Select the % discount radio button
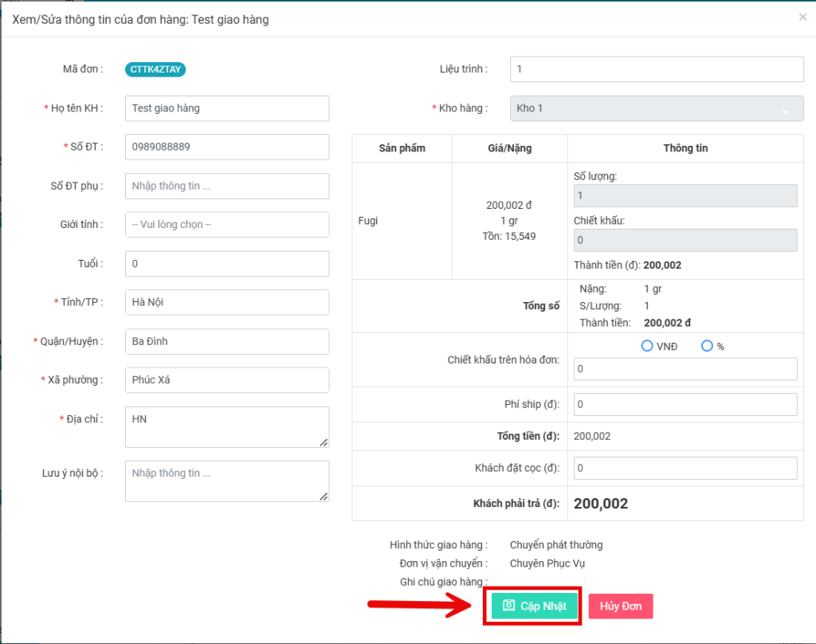Screen dimensions: 816x644 706,346
